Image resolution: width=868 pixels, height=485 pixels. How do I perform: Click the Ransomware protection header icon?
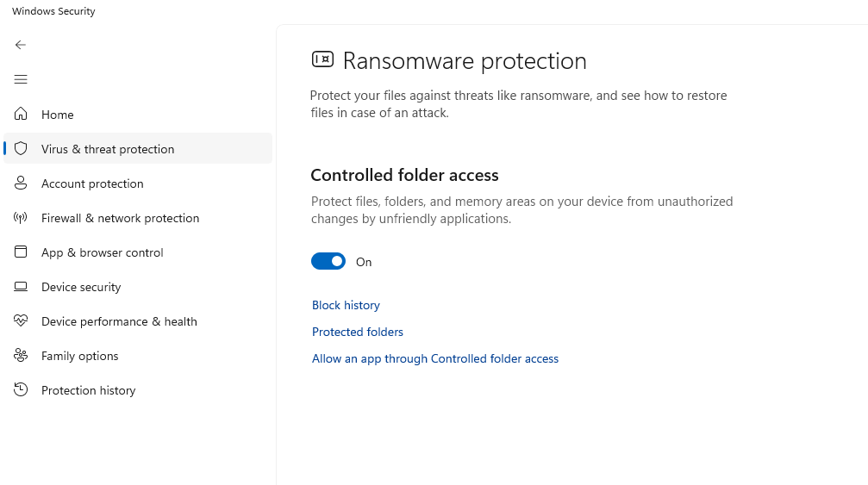(x=322, y=59)
